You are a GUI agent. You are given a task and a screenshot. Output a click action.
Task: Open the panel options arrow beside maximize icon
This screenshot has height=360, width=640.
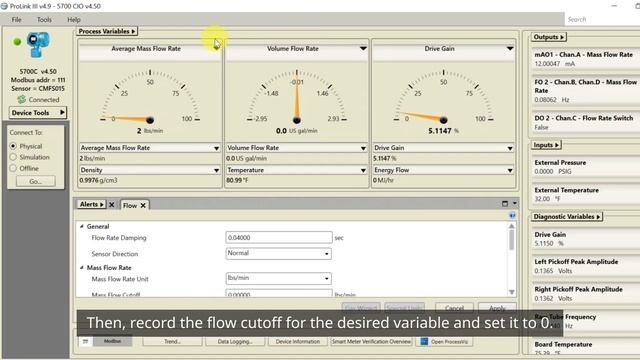(x=515, y=203)
